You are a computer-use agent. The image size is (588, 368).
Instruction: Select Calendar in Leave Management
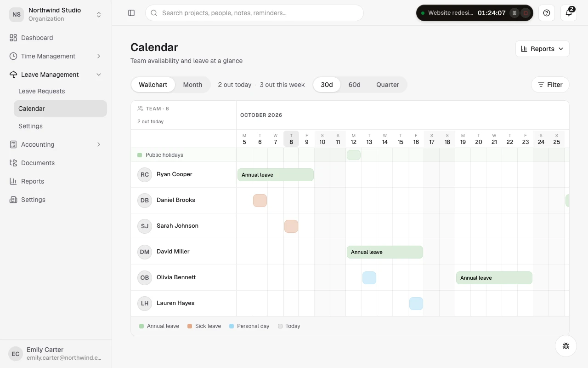click(60, 109)
